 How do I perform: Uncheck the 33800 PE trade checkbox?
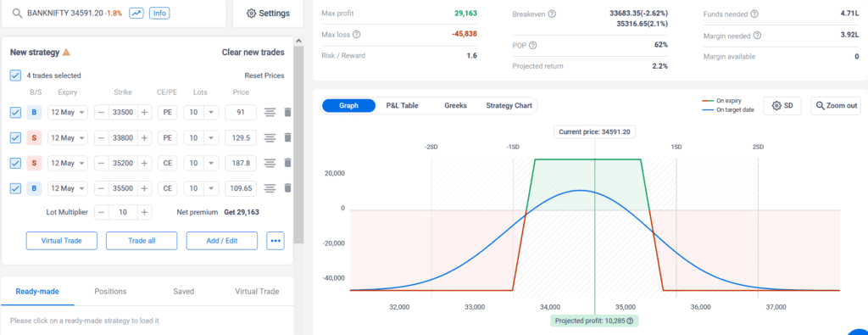tap(15, 138)
